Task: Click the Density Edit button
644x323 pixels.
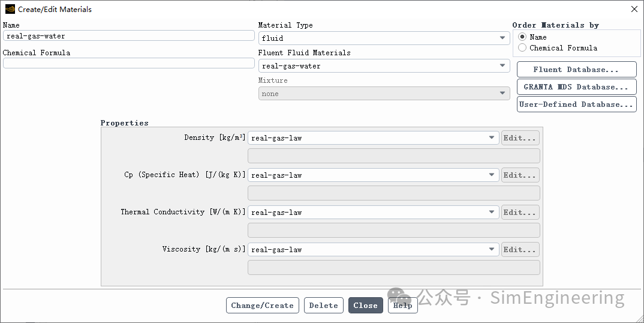Action: point(520,138)
